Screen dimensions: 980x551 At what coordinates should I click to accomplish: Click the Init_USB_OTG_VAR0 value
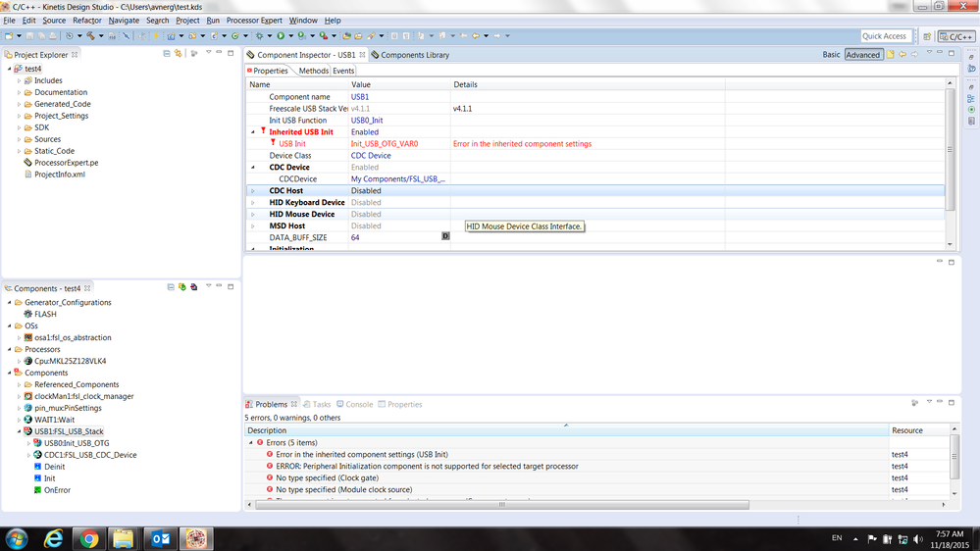(385, 144)
